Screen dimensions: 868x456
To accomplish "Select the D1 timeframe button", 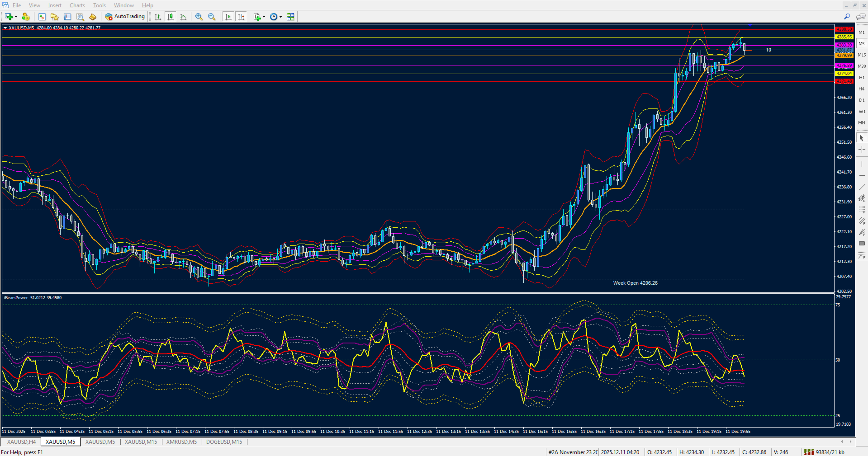I will pos(862,100).
